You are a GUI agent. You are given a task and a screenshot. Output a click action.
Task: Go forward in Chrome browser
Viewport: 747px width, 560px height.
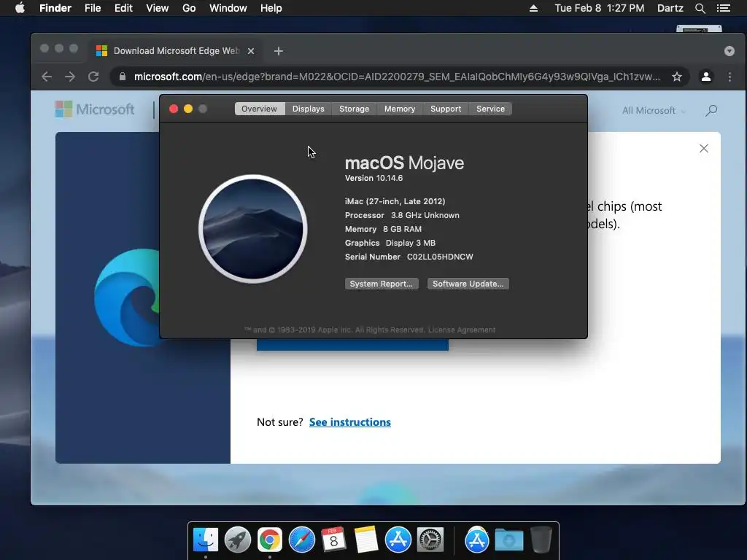[x=70, y=77]
